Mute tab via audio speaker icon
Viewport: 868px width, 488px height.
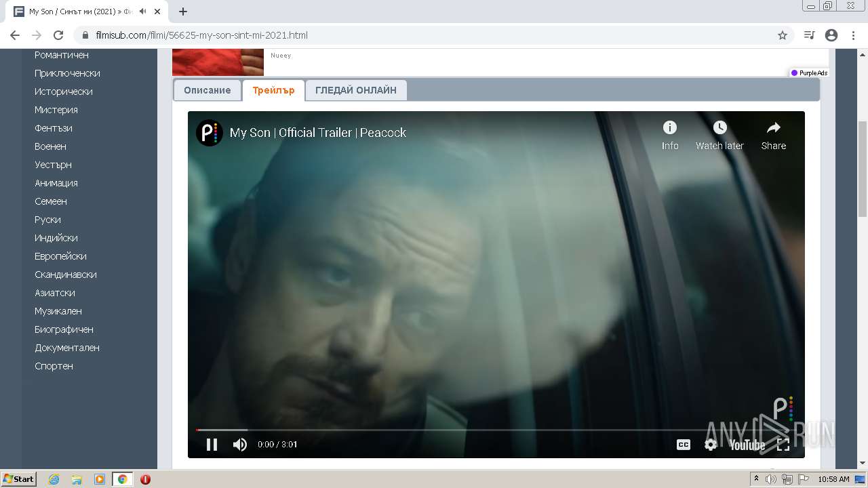(143, 12)
